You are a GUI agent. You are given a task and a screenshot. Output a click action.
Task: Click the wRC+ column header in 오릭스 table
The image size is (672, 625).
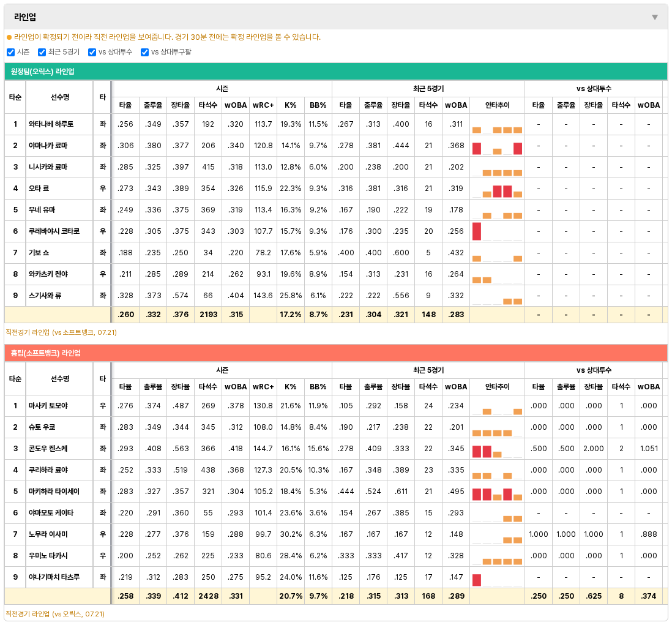[263, 105]
